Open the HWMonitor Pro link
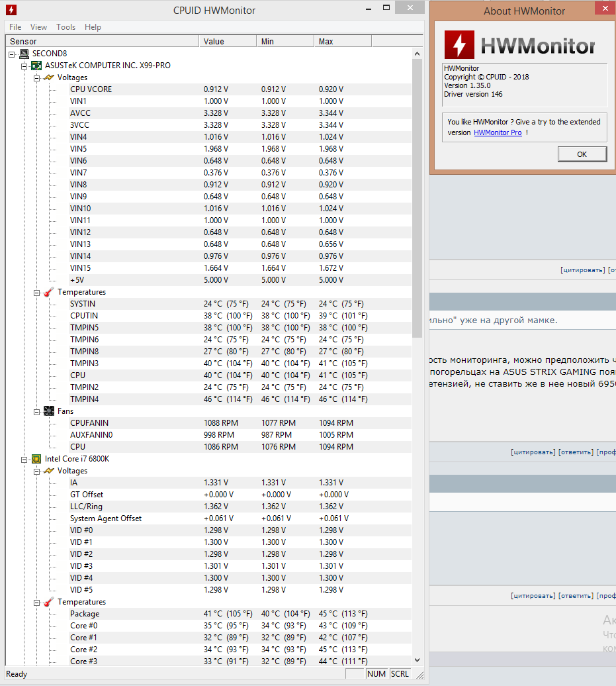Screen dimensions: 616x686 coord(498,132)
